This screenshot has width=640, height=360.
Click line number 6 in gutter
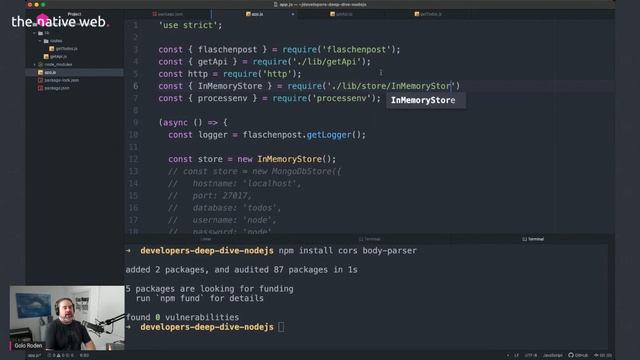(x=136, y=86)
